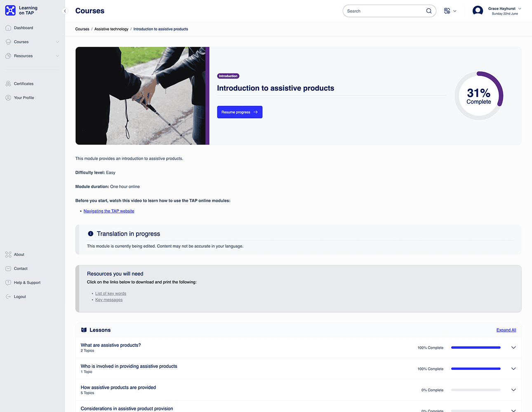Expand the 'What are assistive products?' lesson chevron
This screenshot has width=532, height=412.
[x=513, y=348]
